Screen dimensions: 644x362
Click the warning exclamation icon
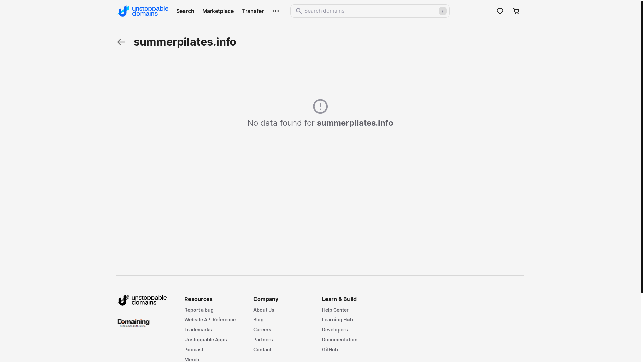tap(320, 106)
